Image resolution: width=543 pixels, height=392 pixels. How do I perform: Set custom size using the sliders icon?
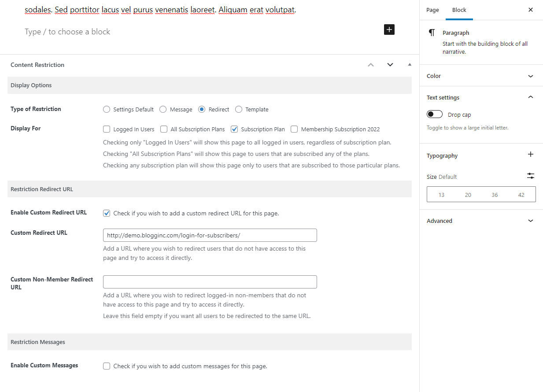coord(531,176)
